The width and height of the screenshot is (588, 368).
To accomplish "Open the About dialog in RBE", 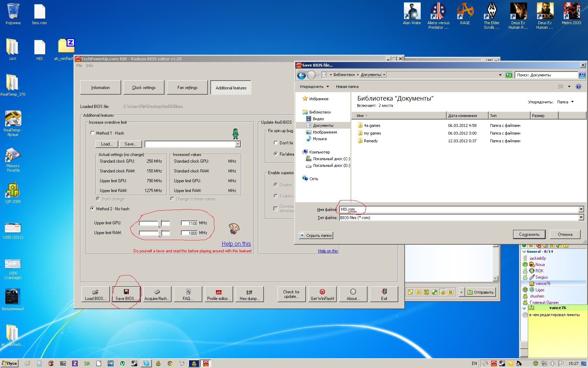I will [x=353, y=294].
